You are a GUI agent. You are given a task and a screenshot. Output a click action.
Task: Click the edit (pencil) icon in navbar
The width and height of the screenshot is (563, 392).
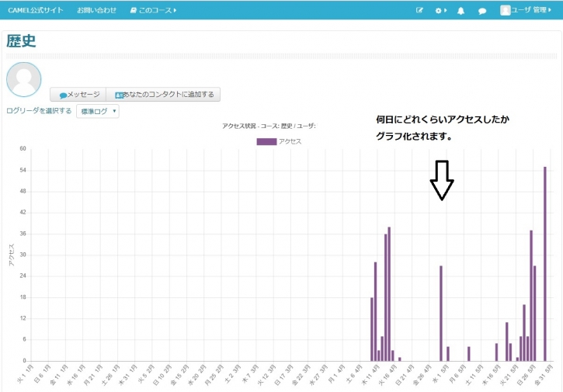coord(419,10)
